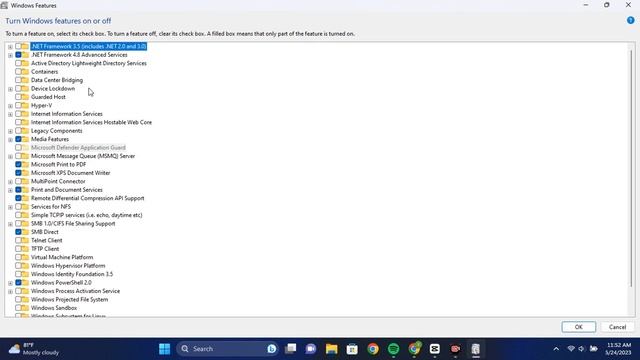Select Windows Projected File System row
Image resolution: width=640 pixels, height=360 pixels.
[69, 300]
